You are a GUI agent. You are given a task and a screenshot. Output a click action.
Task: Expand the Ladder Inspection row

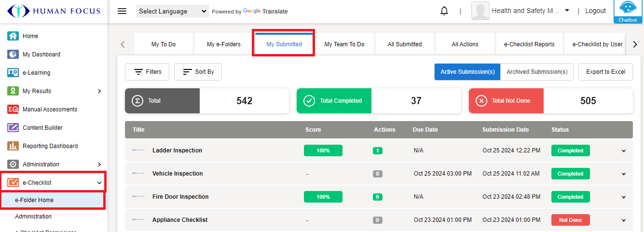tap(623, 151)
